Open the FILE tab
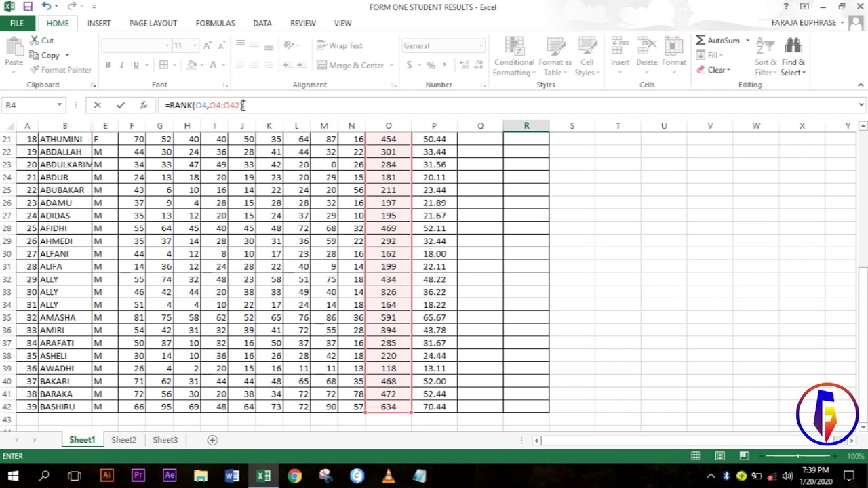This screenshot has height=488, width=868. 17,23
